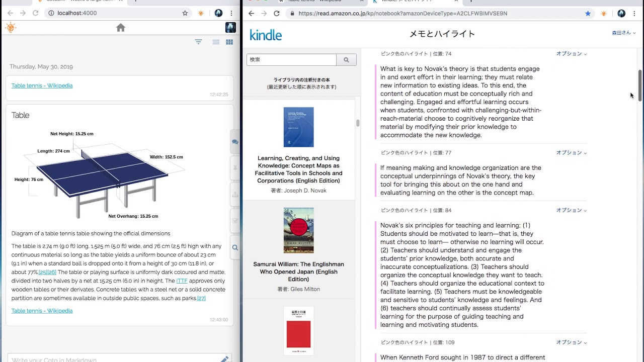644x362 pixels.
Task: Go forward in the Kindle browser window
Action: [x=264, y=14]
